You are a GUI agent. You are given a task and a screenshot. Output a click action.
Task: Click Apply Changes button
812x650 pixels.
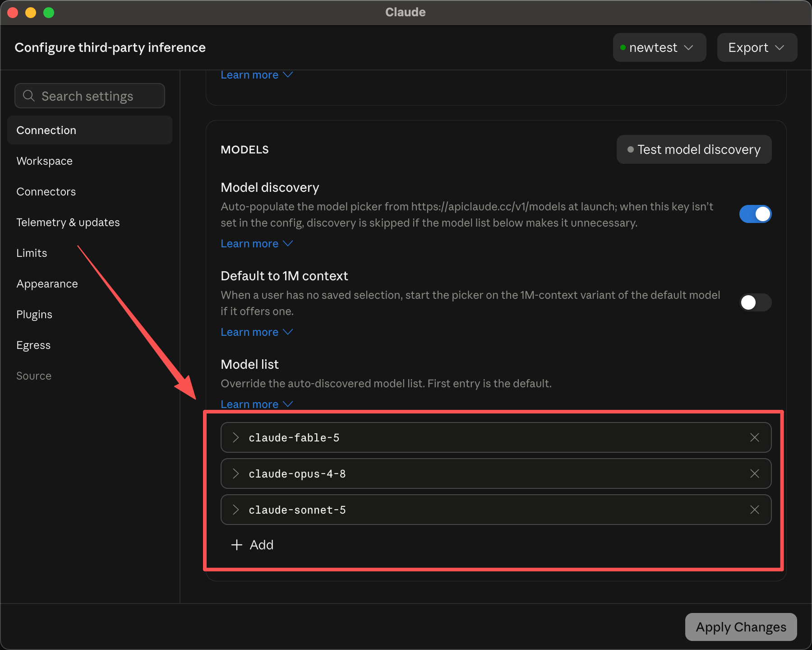pyautogui.click(x=741, y=627)
